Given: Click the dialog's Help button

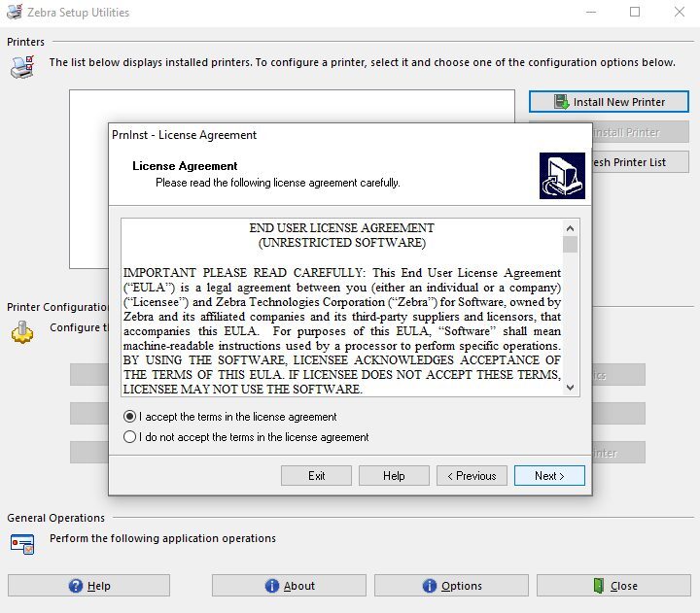Looking at the screenshot, I should pos(394,476).
